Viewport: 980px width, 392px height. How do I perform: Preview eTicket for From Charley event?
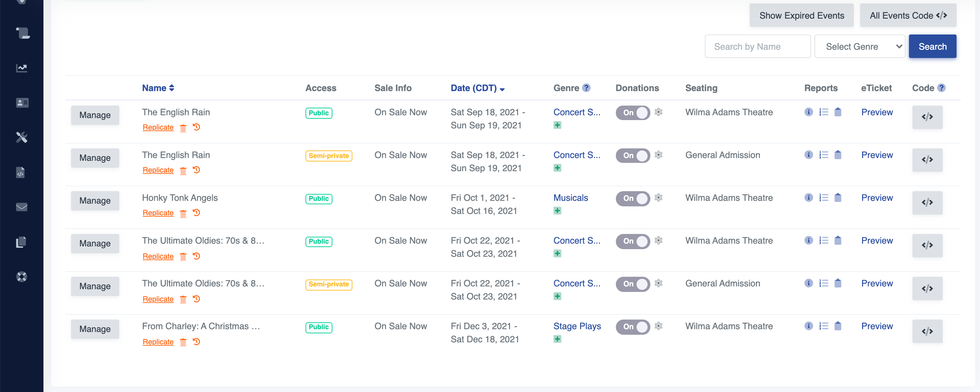[877, 326]
